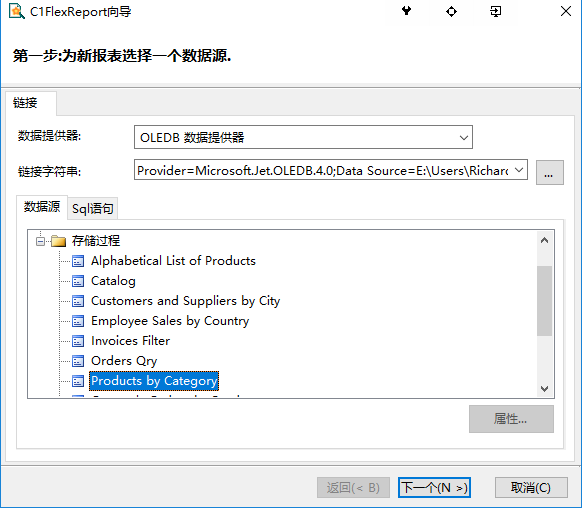
Task: Select the 数据源 tab
Action: [42, 207]
